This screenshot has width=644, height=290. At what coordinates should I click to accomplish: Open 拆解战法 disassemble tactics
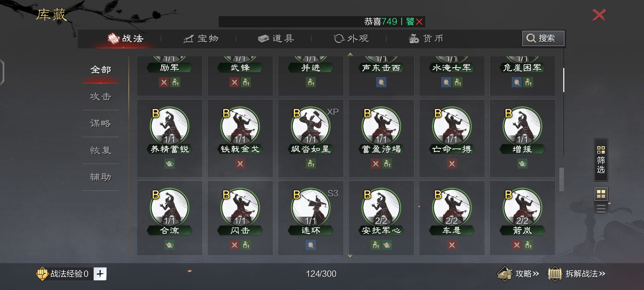(576, 274)
